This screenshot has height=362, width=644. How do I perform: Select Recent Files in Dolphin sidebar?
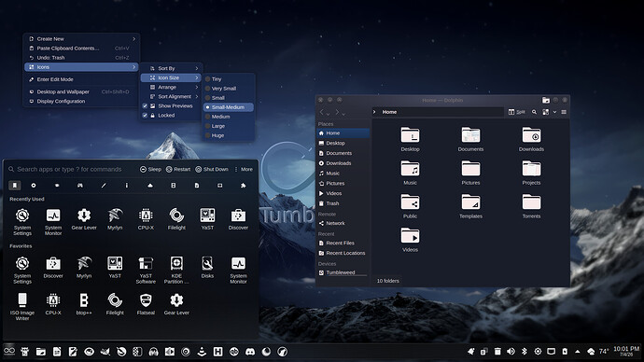tap(343, 243)
